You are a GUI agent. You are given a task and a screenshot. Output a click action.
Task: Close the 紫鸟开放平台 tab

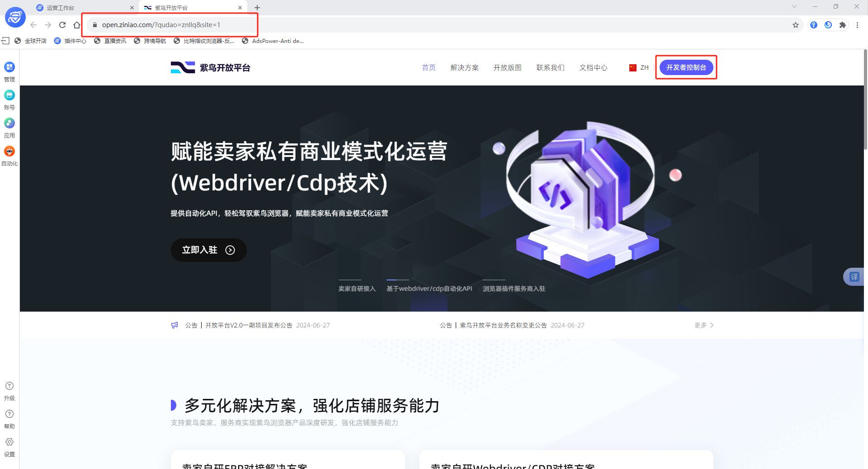pyautogui.click(x=240, y=8)
